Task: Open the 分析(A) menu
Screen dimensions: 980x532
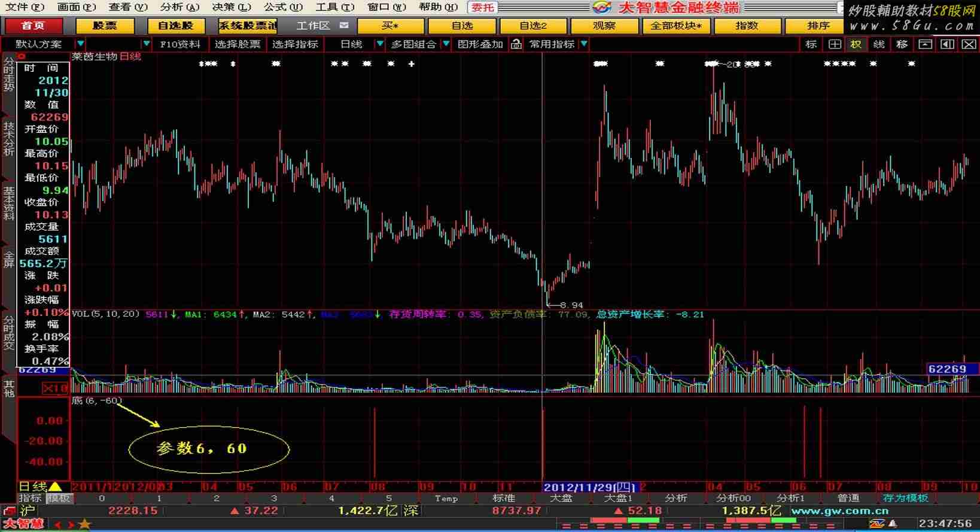Action: point(180,7)
